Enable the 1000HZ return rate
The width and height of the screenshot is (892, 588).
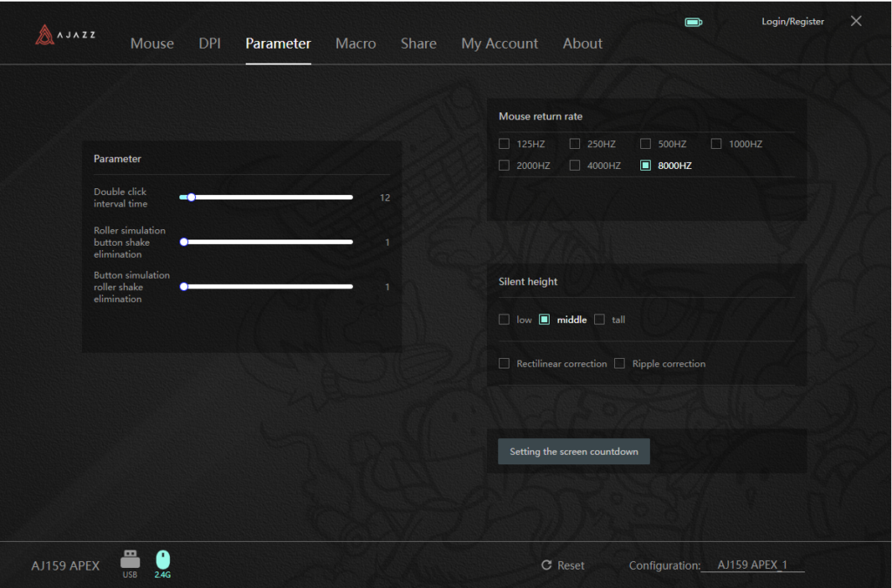pyautogui.click(x=716, y=144)
